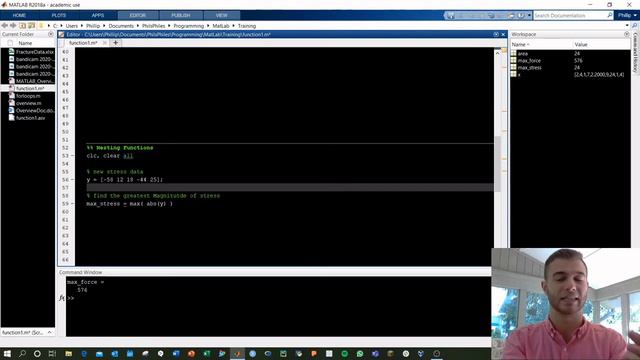
Task: Select the function1.m editor file tab
Action: pos(83,43)
